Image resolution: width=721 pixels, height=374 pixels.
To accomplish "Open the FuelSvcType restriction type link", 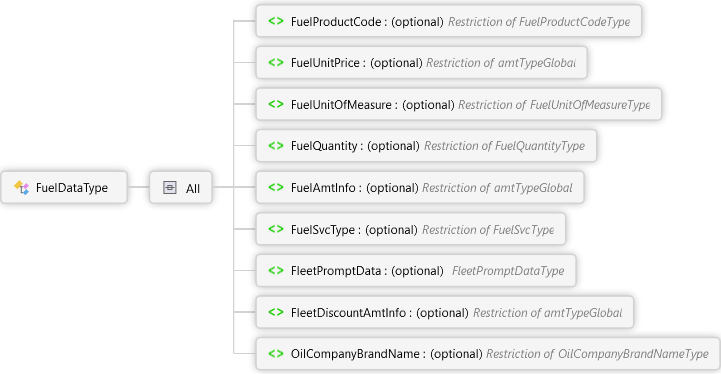I will tap(488, 230).
